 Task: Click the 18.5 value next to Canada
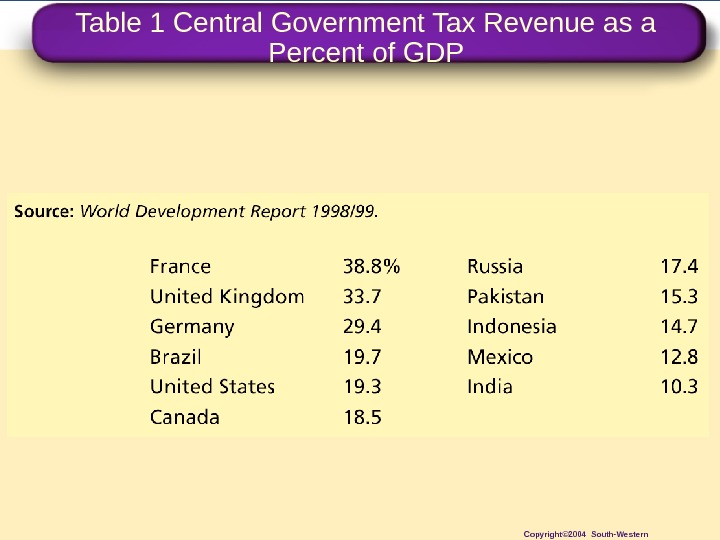click(x=362, y=417)
